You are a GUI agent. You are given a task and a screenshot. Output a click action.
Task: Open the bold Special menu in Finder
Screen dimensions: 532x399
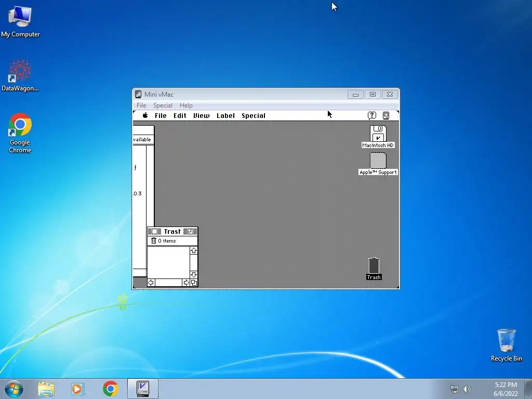(x=254, y=116)
